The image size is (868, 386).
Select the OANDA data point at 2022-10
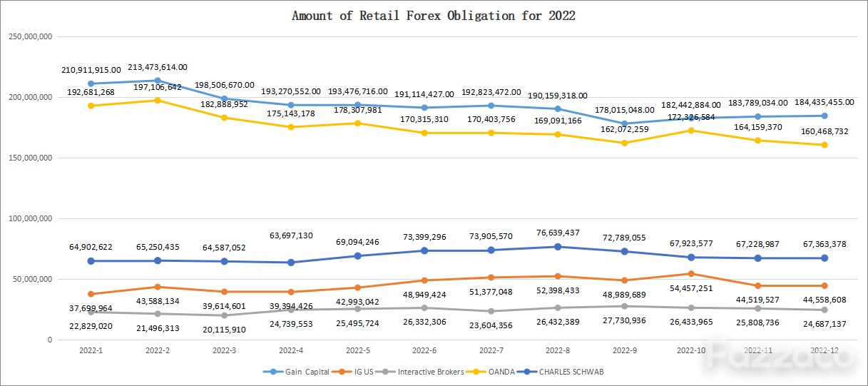[x=691, y=131]
